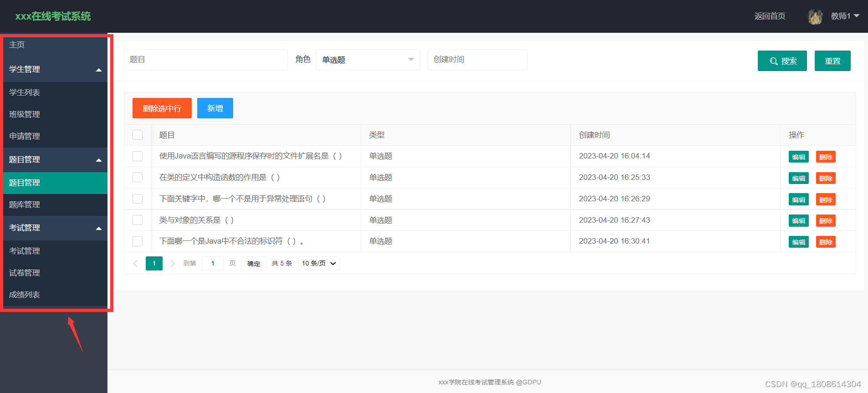Delete the 16:27:43 question row

[826, 221]
